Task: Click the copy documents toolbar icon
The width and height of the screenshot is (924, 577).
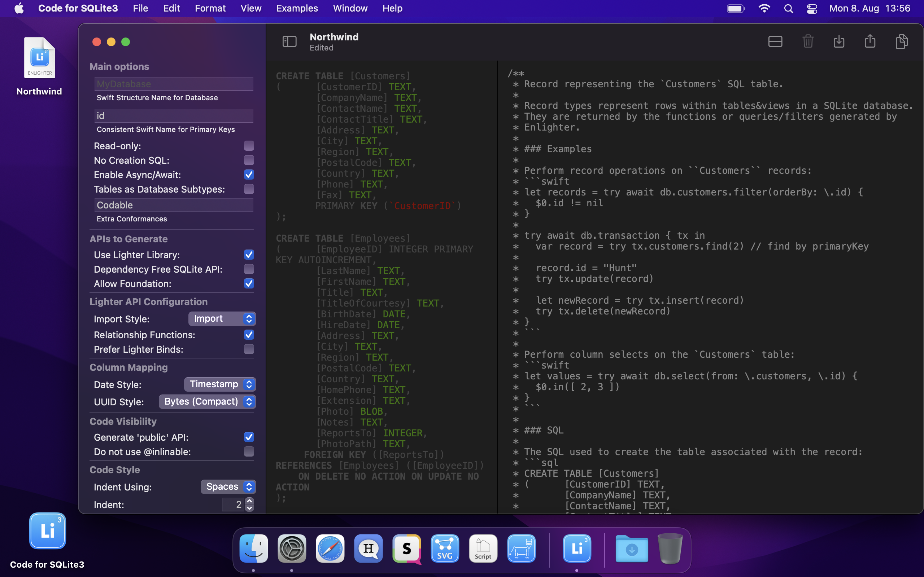Action: [x=902, y=41]
